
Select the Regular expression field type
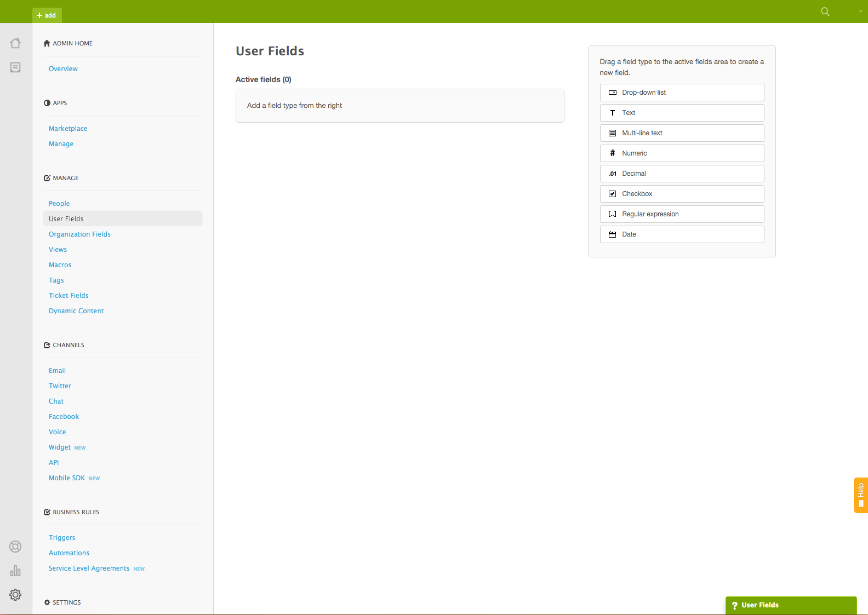tap(682, 214)
